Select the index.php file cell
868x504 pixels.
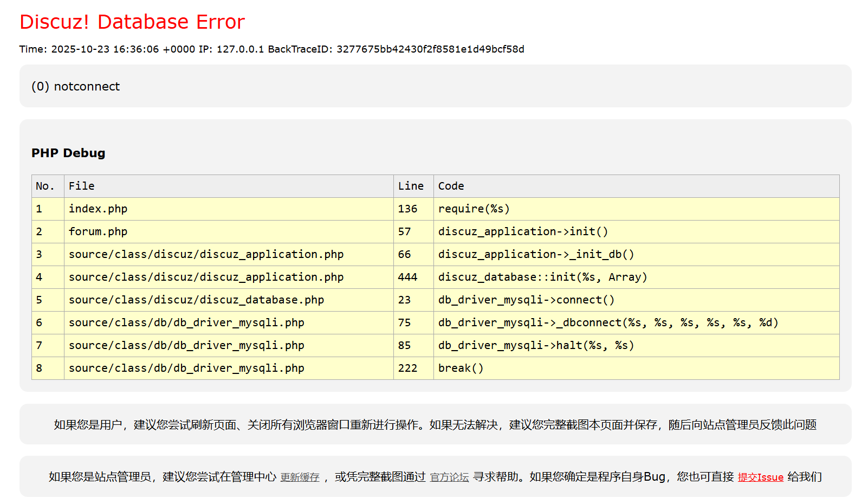tap(98, 209)
